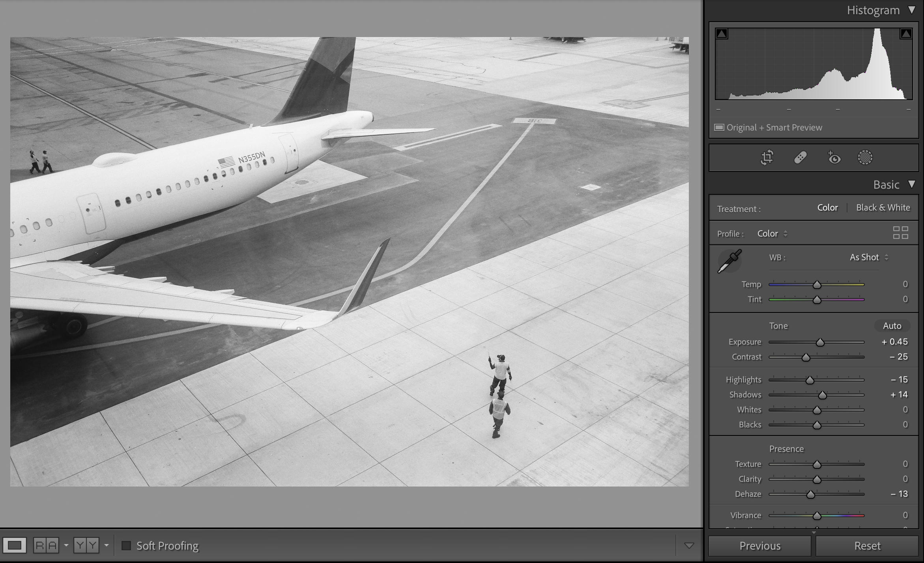The width and height of the screenshot is (924, 563).
Task: Open the Masking tool
Action: tap(865, 158)
